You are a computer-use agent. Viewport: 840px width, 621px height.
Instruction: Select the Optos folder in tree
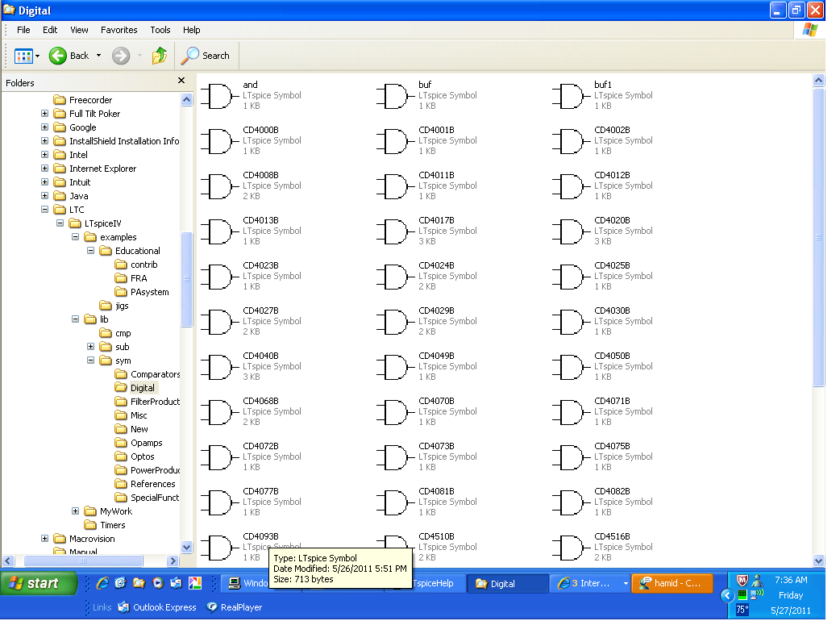135,456
